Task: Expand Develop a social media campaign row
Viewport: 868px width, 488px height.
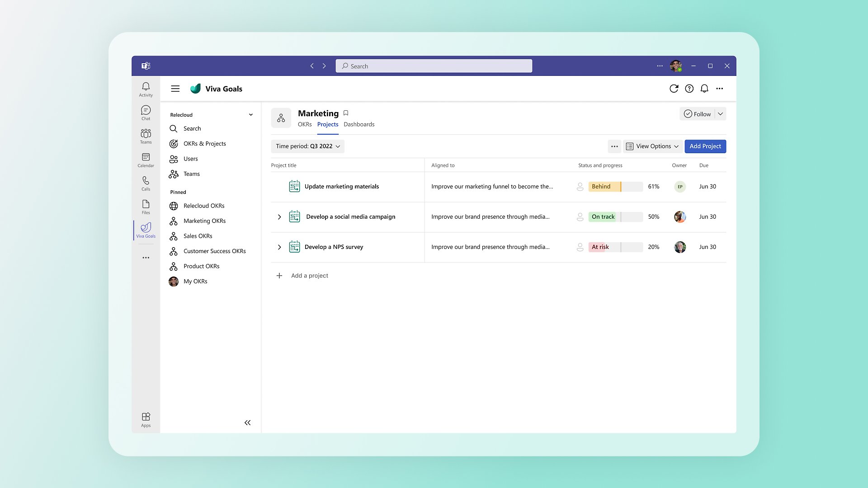Action: click(x=279, y=217)
